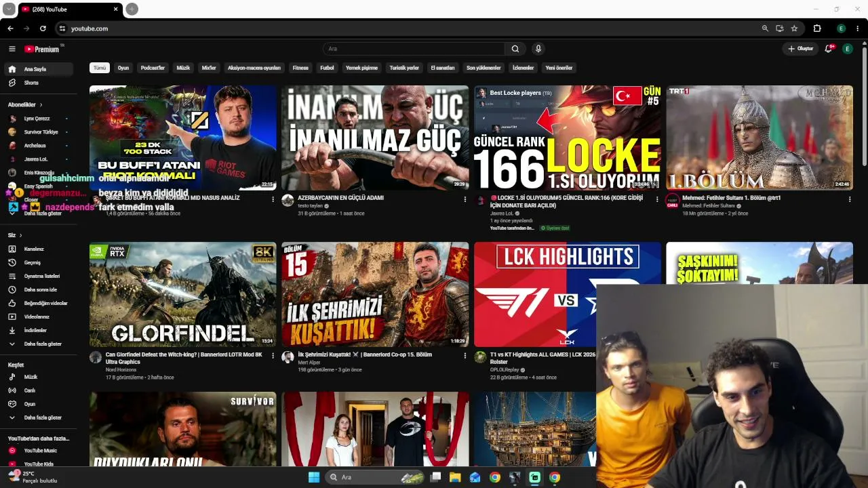
Task: Play the İNANILMAZ GÜÇ video thumbnail
Action: click(375, 138)
